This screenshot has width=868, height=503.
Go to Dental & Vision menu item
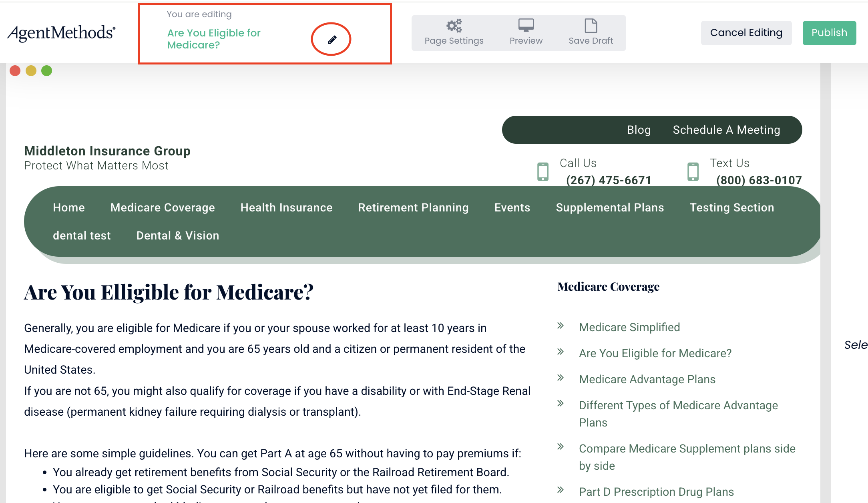(x=178, y=235)
